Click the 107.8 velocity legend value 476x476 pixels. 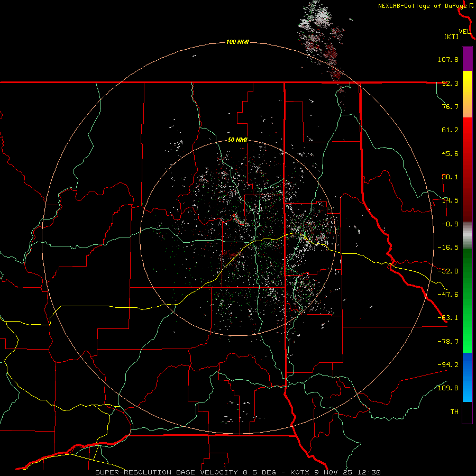[x=448, y=59]
